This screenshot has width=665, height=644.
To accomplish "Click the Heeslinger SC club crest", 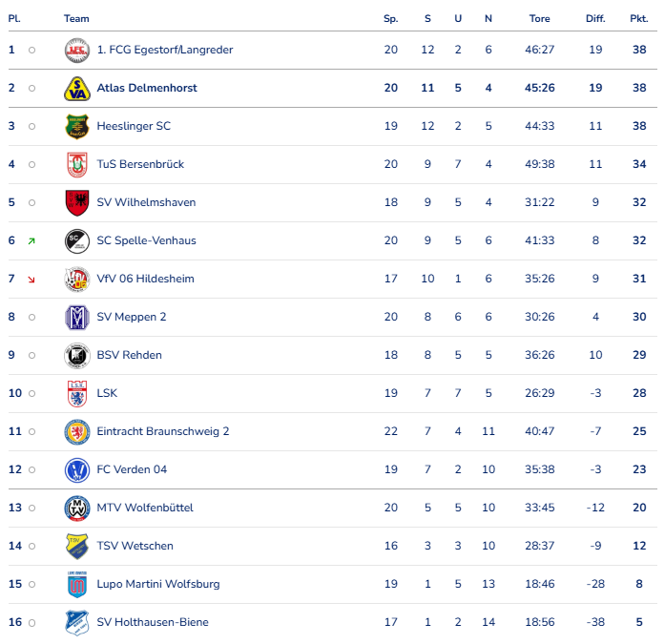I will 76,126.
